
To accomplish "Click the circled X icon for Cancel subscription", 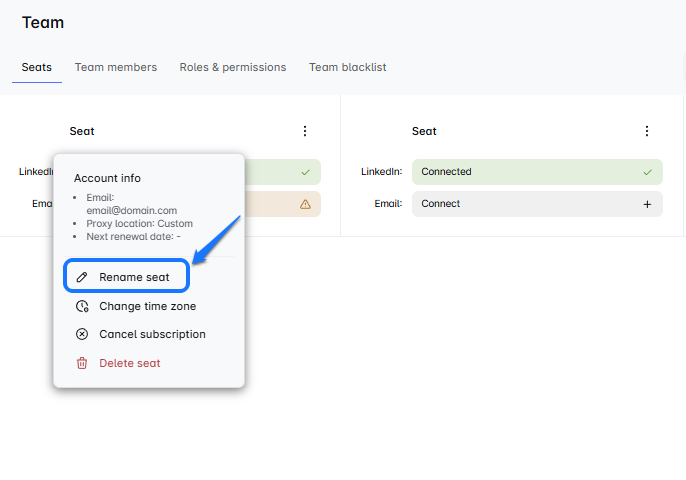I will (x=82, y=334).
